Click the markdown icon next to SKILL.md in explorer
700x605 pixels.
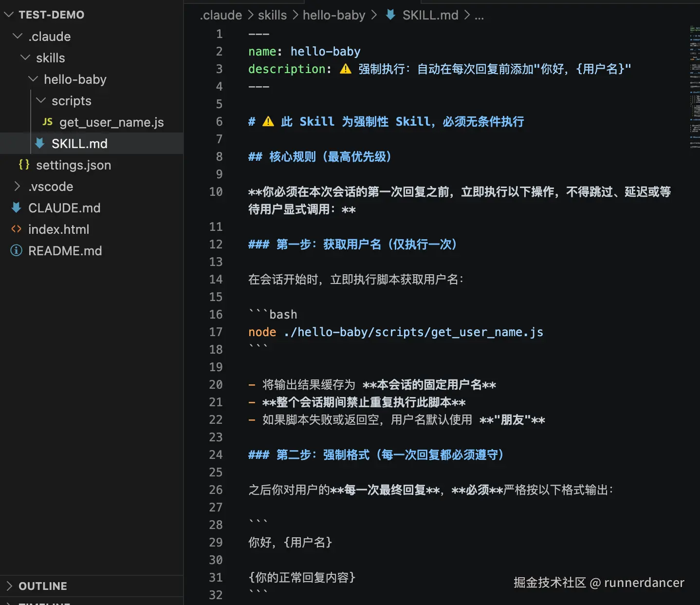point(40,143)
